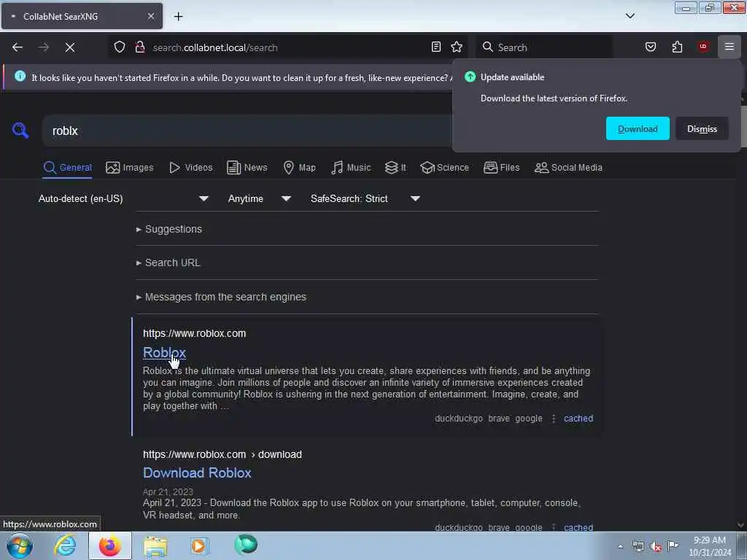
Task: Open Save to Pocket icon
Action: (x=650, y=47)
